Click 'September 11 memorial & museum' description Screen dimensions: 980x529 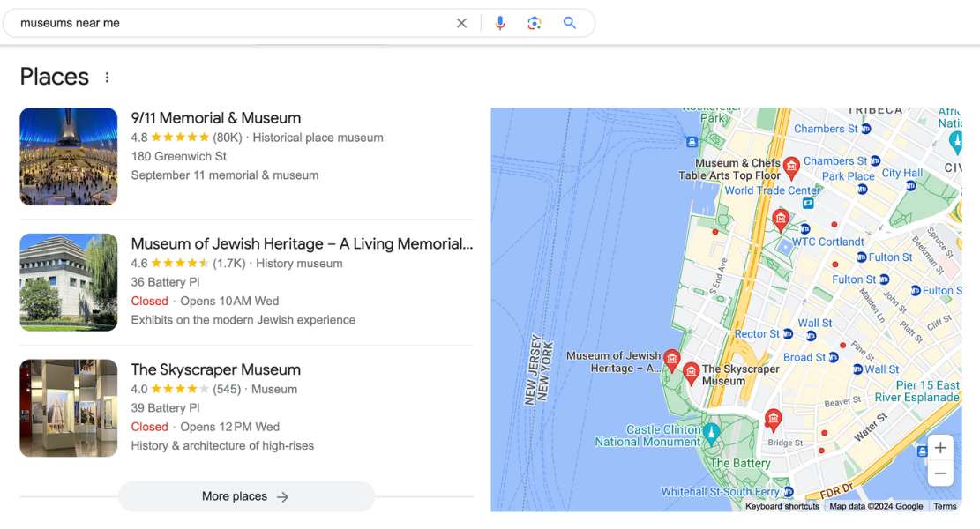pos(225,175)
